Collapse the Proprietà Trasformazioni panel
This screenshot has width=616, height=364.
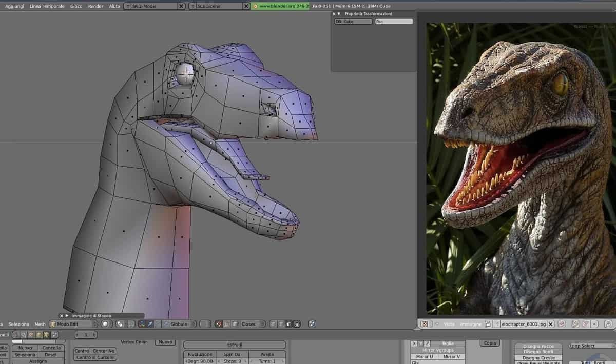point(339,14)
